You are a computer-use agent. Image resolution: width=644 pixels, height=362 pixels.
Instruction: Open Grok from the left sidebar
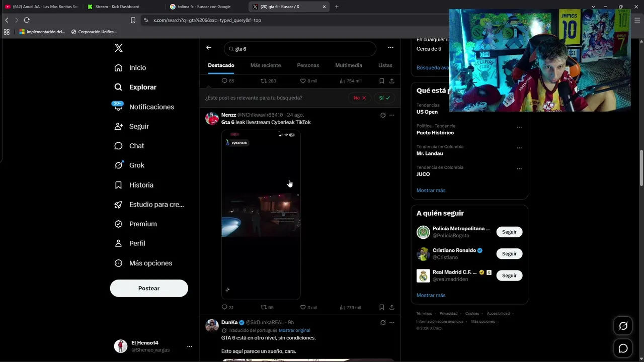click(129, 165)
